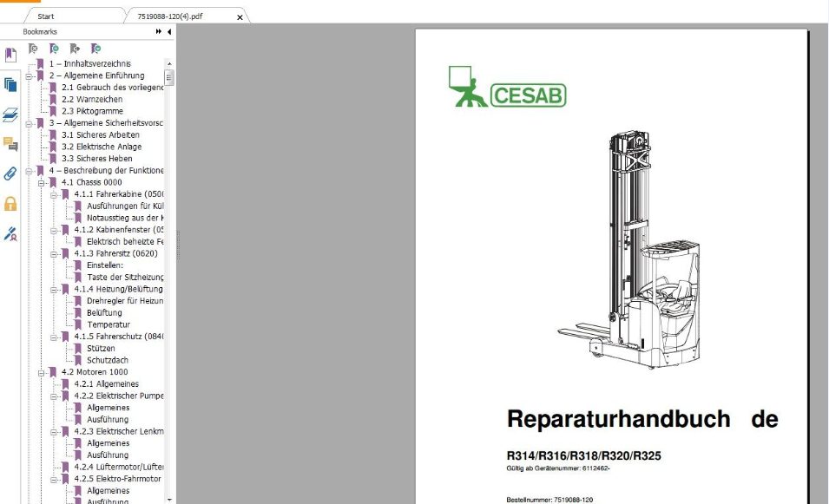Open the Pages thumbnails panel icon
The height and width of the screenshot is (504, 829).
pyautogui.click(x=10, y=84)
